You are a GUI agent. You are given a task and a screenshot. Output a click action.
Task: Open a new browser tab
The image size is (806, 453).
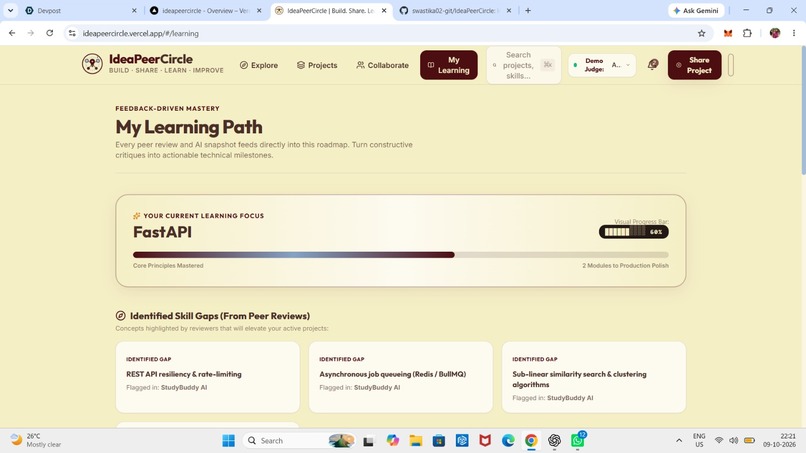click(x=528, y=10)
